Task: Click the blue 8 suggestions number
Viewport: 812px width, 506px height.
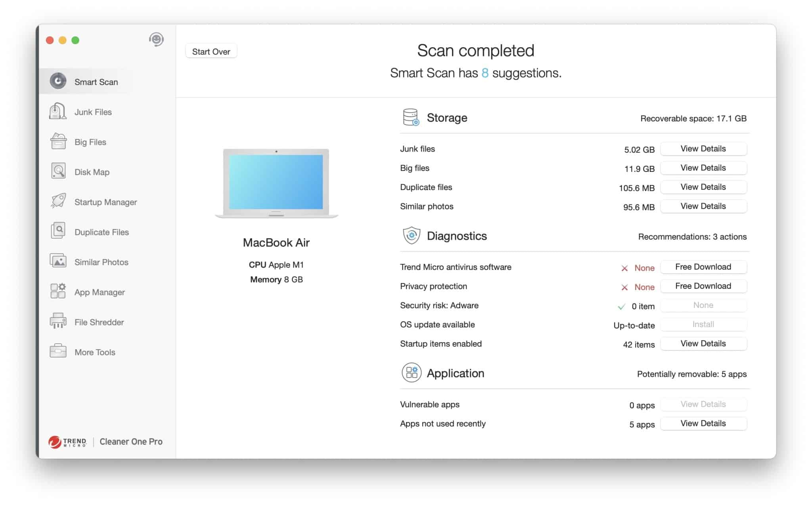Action: [x=485, y=73]
